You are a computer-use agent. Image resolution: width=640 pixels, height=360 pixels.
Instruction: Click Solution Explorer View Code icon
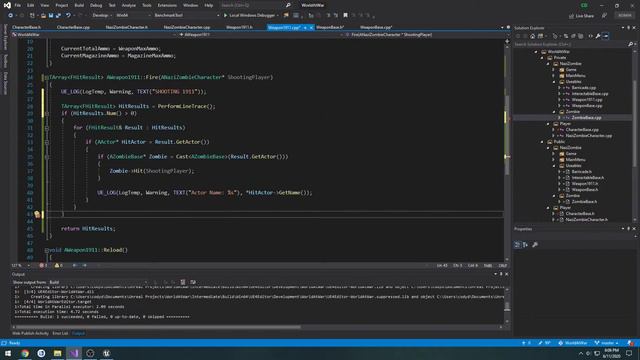(591, 36)
